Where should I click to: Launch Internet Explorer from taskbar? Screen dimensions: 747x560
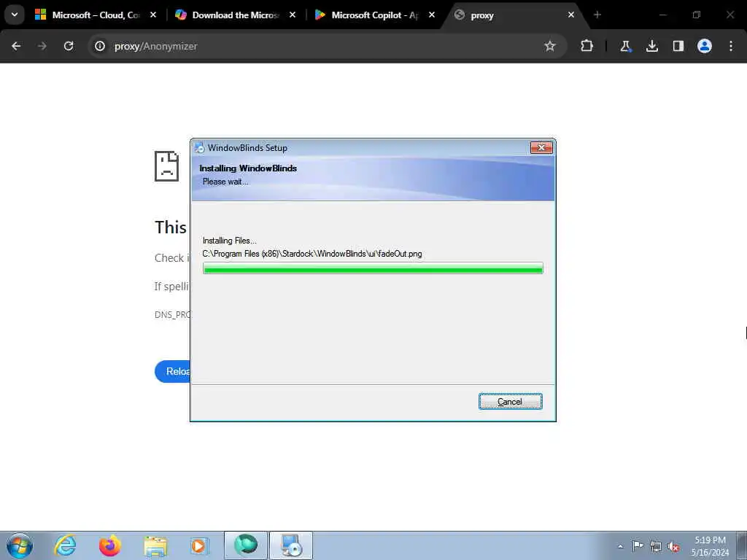point(65,545)
